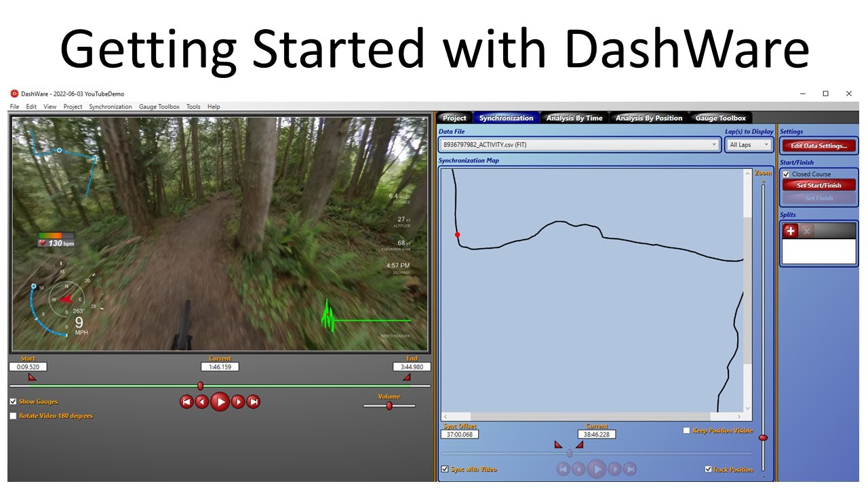Click the map scrollbar left arrow

pos(446,416)
